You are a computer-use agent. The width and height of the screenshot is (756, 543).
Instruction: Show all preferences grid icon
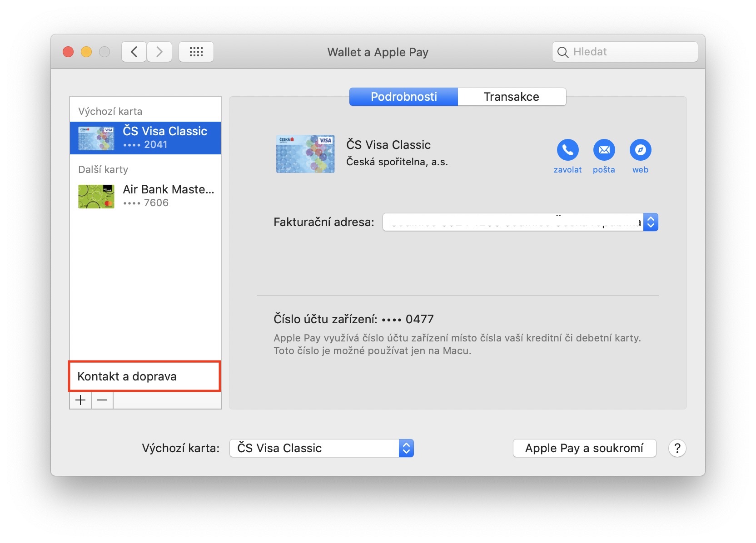(196, 52)
